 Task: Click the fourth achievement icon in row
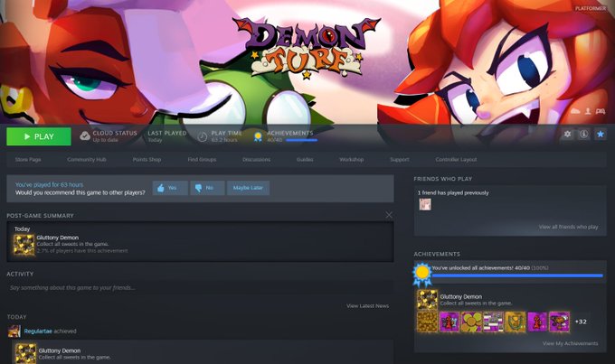493,322
